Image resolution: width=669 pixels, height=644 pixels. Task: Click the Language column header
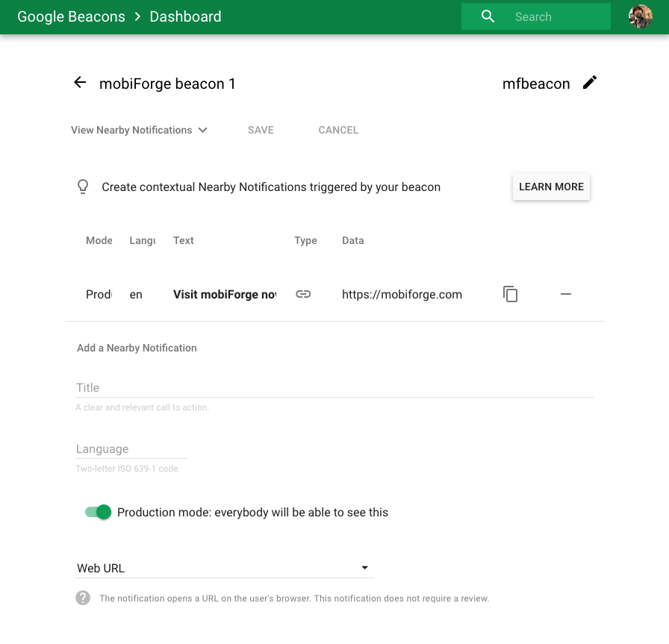143,240
